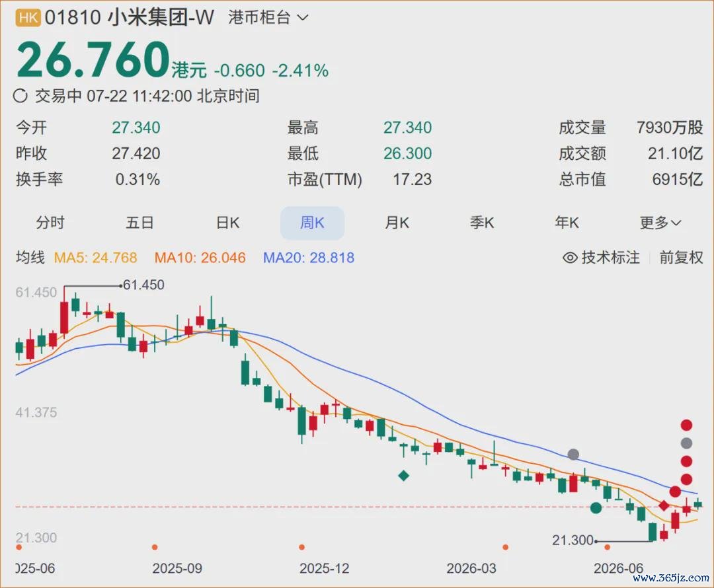Viewport: 714px width, 588px height.
Task: Switch to the 日K tab
Action: pos(227,223)
